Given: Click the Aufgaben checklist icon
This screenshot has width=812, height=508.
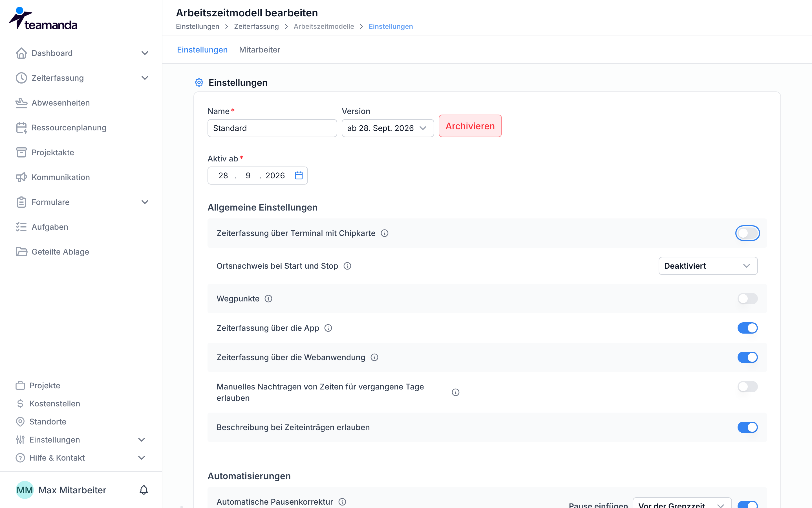Looking at the screenshot, I should [x=21, y=227].
